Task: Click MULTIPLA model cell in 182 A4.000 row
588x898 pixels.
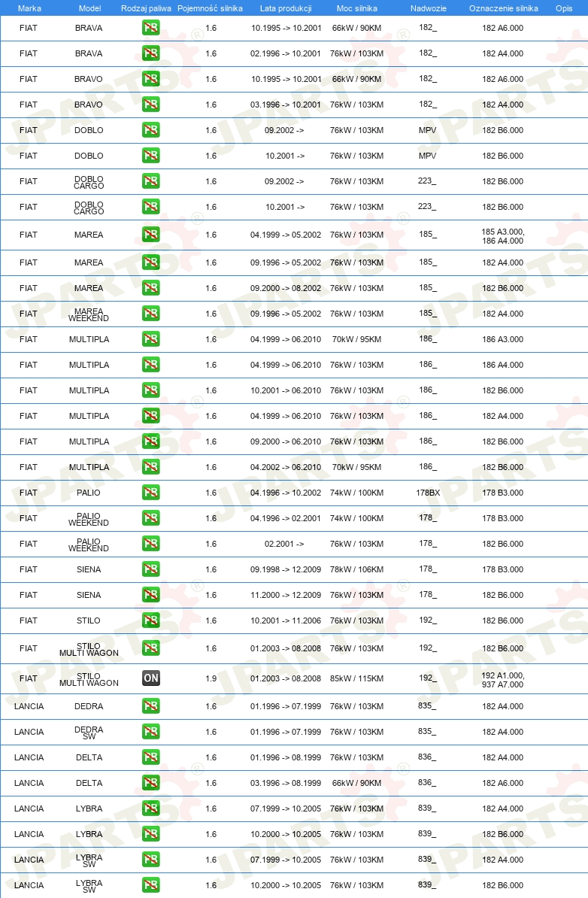Action: [89, 416]
